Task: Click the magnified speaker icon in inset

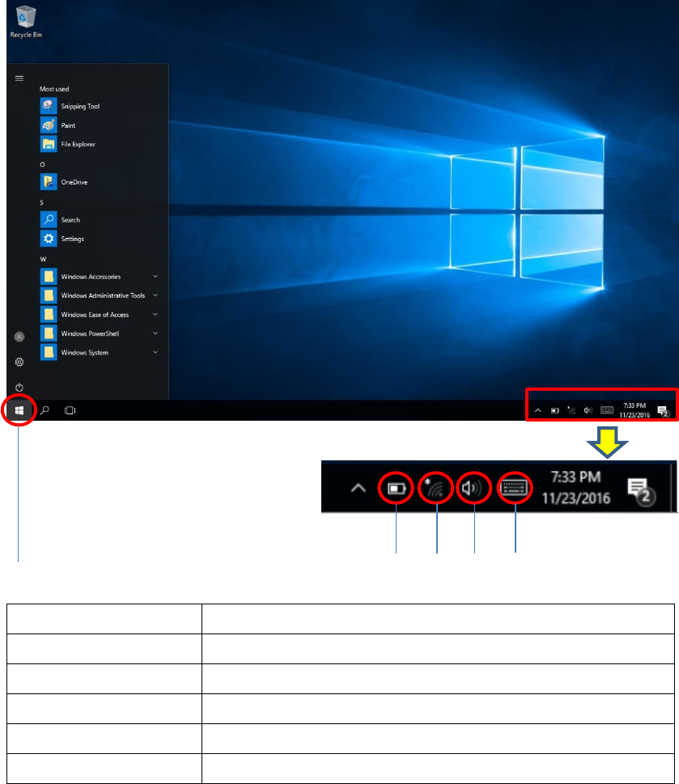Action: click(471, 488)
